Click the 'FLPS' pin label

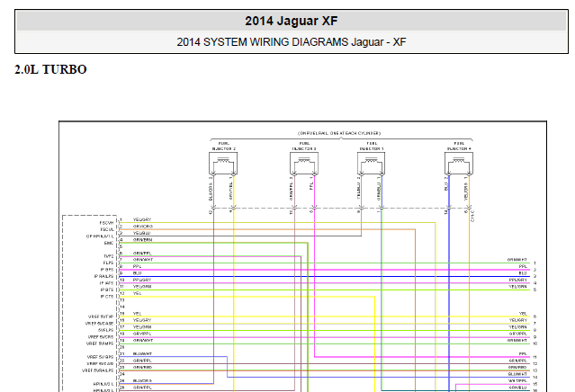[109, 263]
